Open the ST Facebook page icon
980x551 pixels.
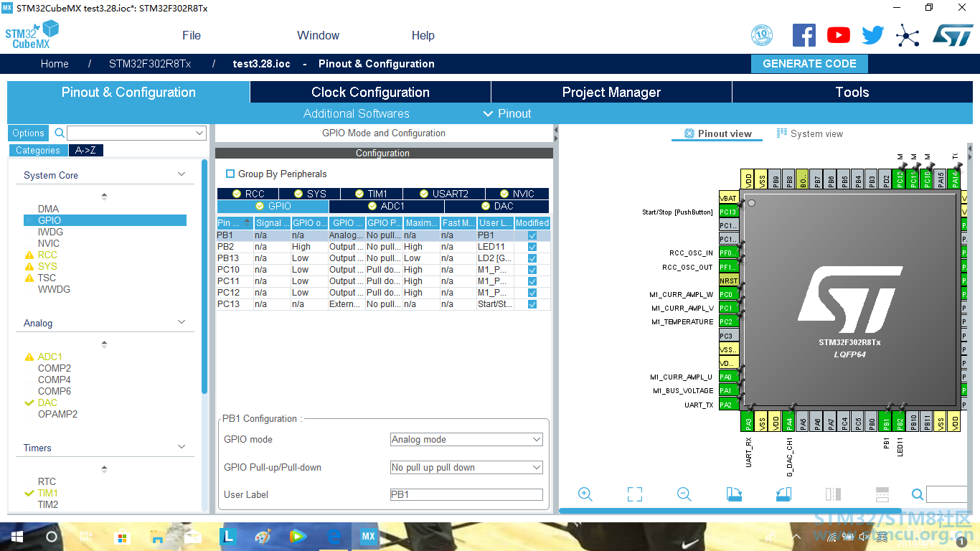coord(804,35)
